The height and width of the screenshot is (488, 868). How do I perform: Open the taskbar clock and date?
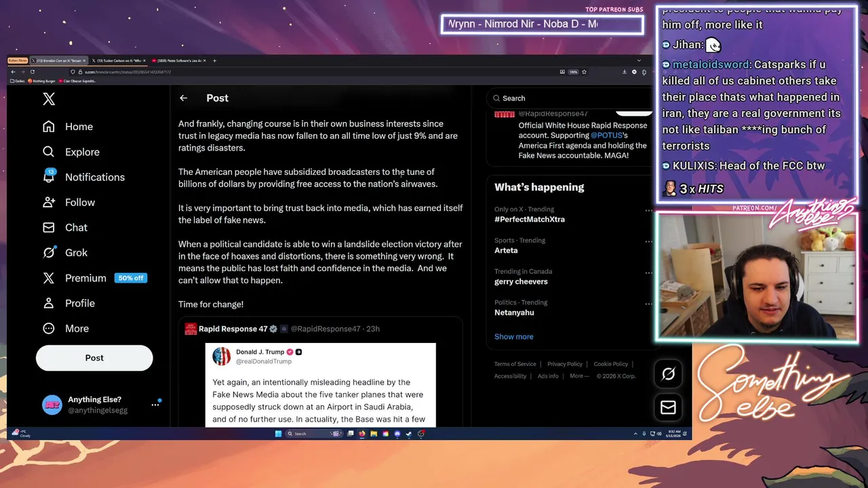pos(673,434)
